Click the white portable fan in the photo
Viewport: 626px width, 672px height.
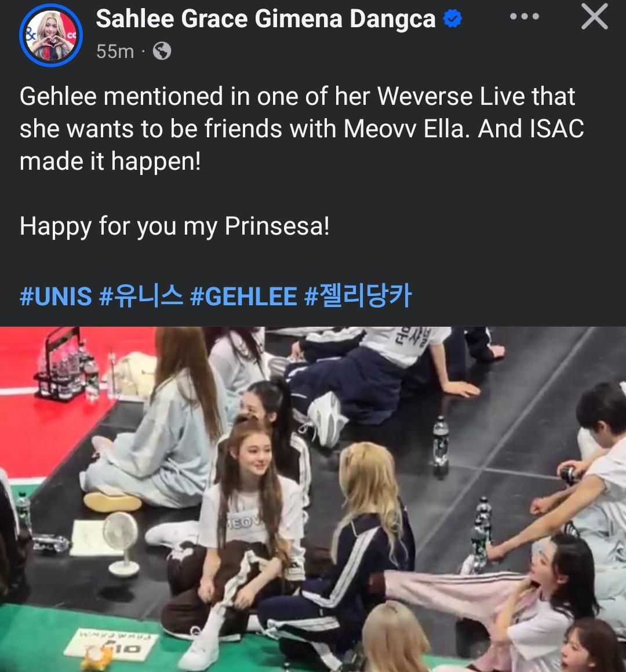(x=122, y=542)
